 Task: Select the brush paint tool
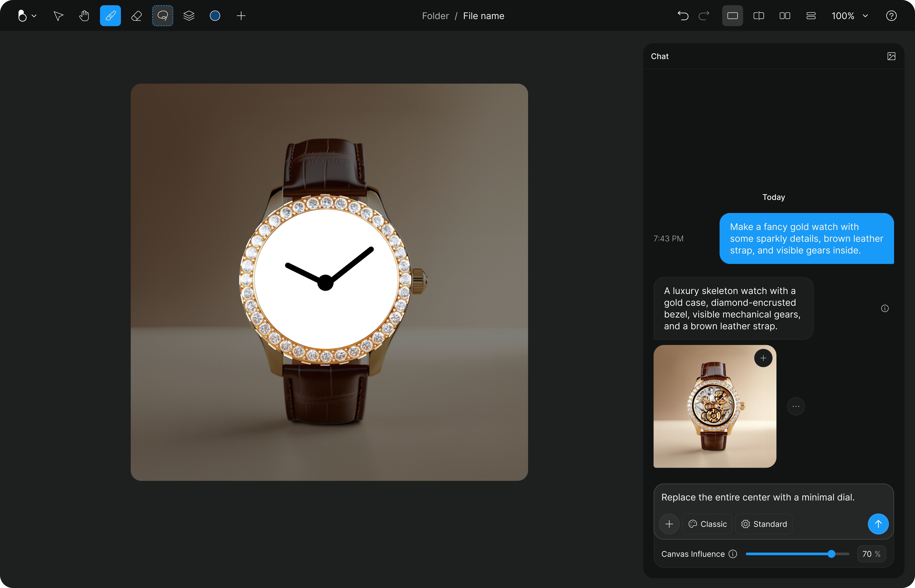[x=110, y=16]
